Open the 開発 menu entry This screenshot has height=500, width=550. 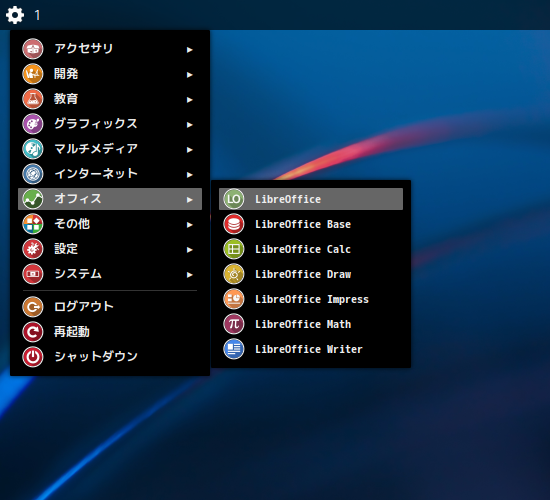[110, 74]
